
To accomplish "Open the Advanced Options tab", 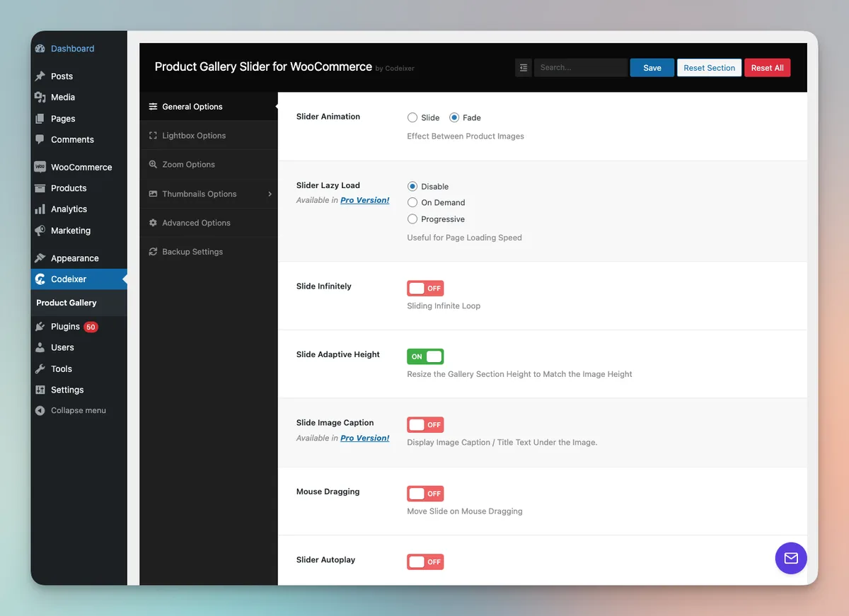I will (x=209, y=223).
